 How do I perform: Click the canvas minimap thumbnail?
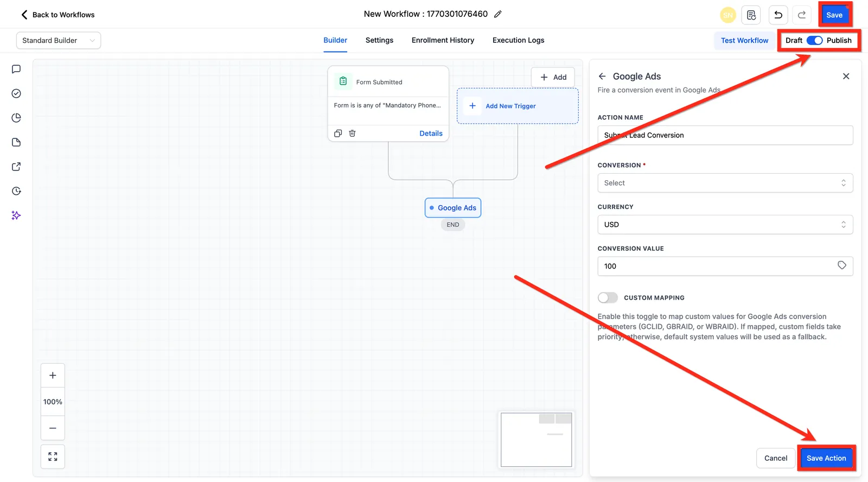(537, 440)
